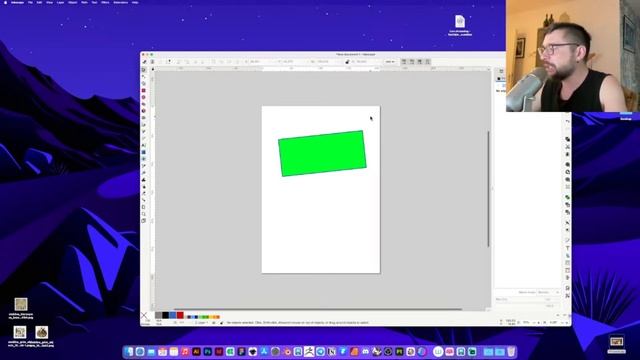Click the Paste icon in commands bar
Image resolution: width=640 pixels, height=360 pixels.
click(x=567, y=154)
